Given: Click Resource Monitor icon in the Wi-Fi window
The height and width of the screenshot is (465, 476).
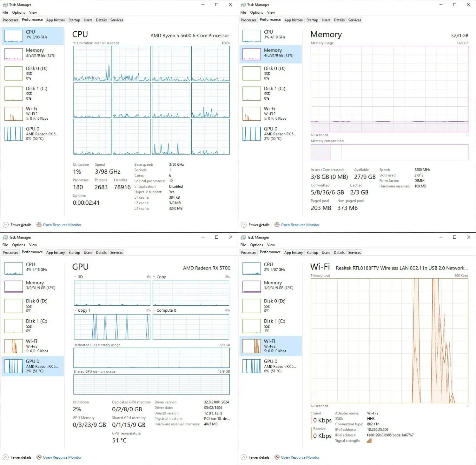Looking at the screenshot, I should pyautogui.click(x=277, y=457).
